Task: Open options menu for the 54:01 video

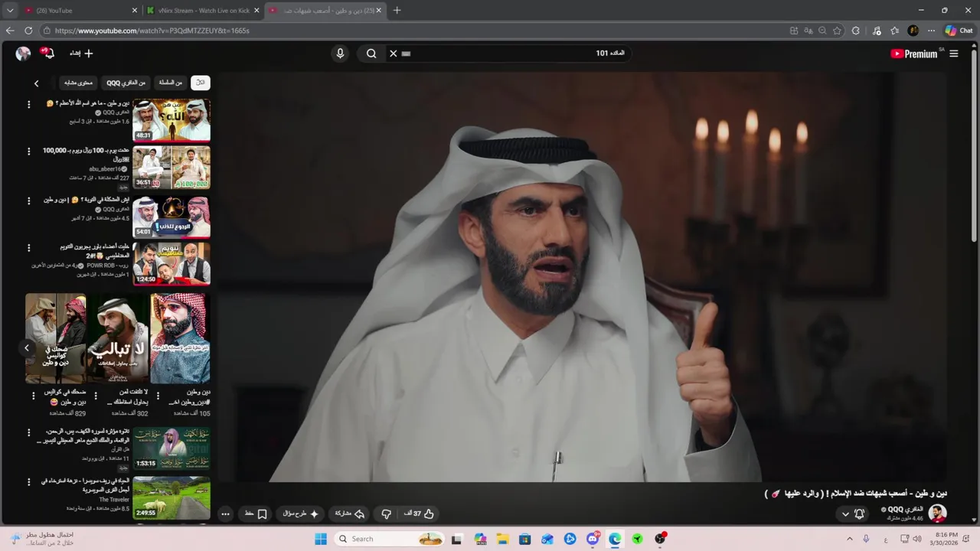Action: (x=29, y=201)
